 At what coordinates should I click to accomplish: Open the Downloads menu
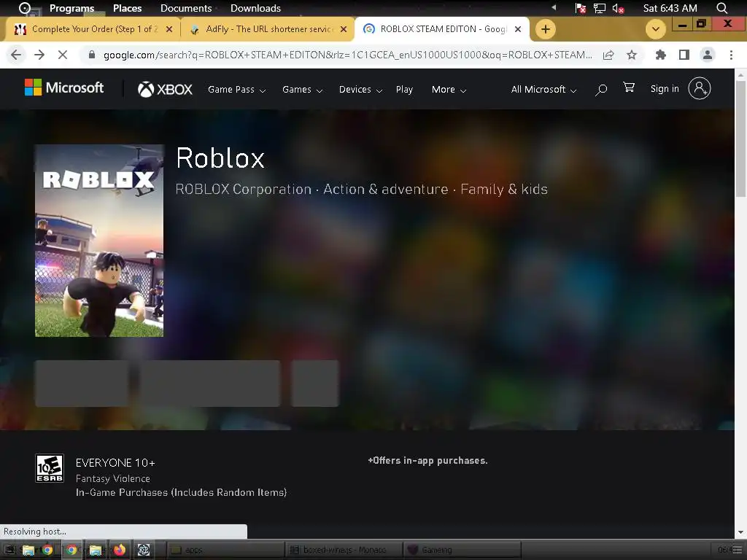[x=255, y=8]
